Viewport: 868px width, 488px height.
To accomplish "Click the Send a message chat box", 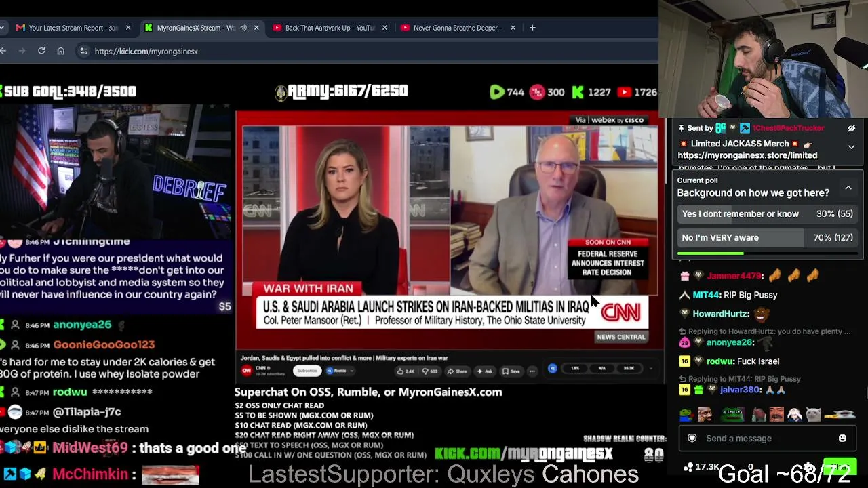I will 766,439.
